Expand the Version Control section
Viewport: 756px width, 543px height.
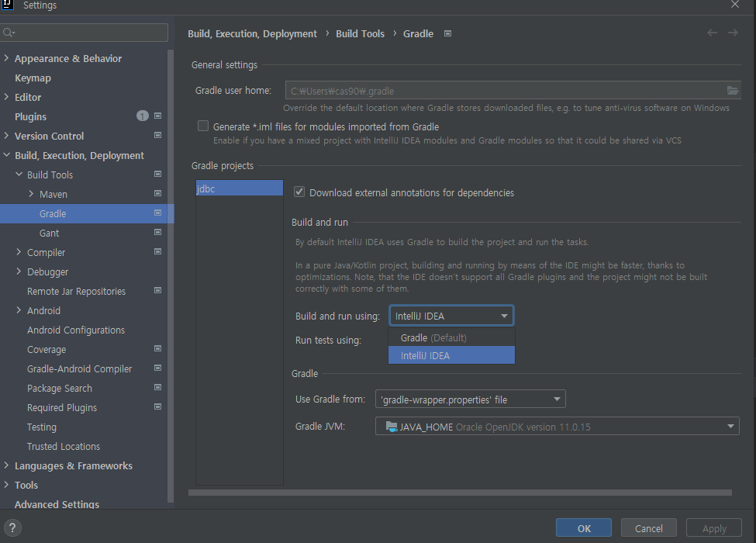[6, 136]
